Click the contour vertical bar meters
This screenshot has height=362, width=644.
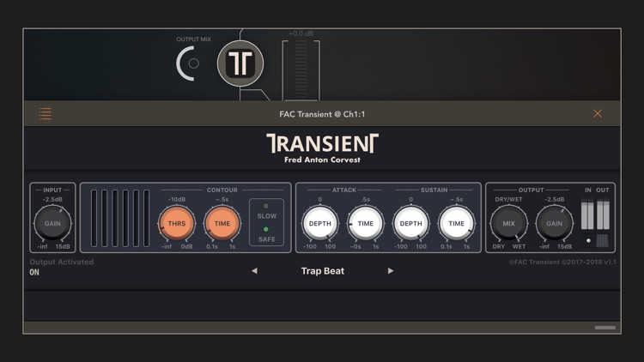120,219
